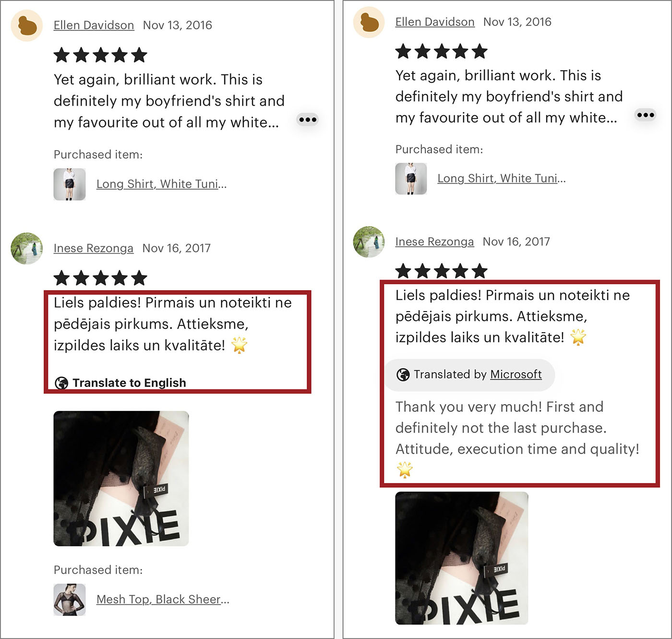The height and width of the screenshot is (639, 672).
Task: Click the globe icon beside Translate to English
Action: [x=61, y=383]
